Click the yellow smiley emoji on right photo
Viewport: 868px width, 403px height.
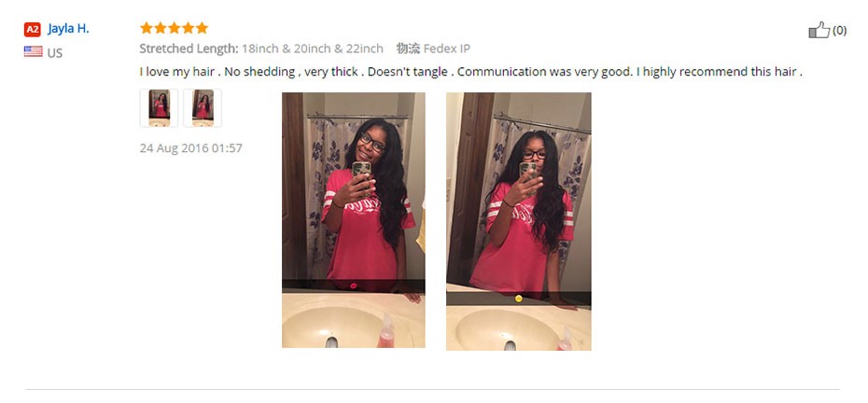(519, 299)
